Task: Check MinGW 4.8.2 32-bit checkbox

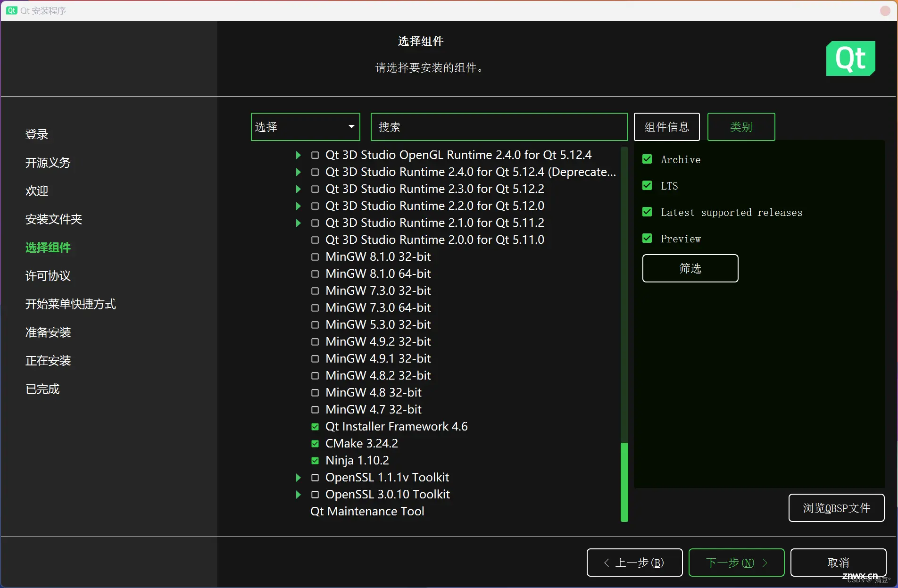Action: pos(315,376)
